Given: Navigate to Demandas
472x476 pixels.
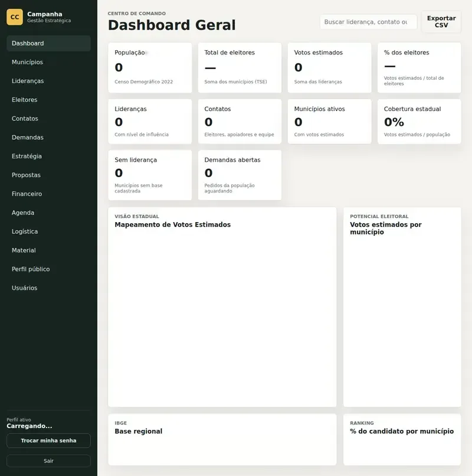Looking at the screenshot, I should pyautogui.click(x=48, y=138).
